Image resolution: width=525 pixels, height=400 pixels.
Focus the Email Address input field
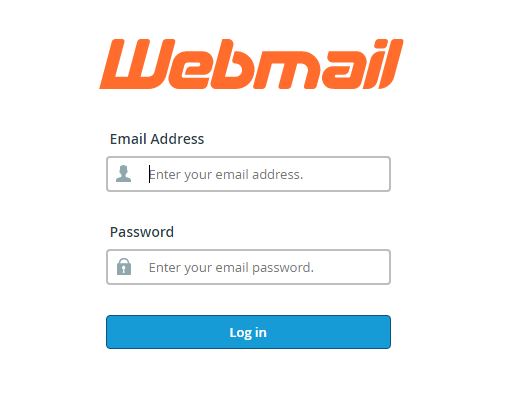(x=248, y=174)
